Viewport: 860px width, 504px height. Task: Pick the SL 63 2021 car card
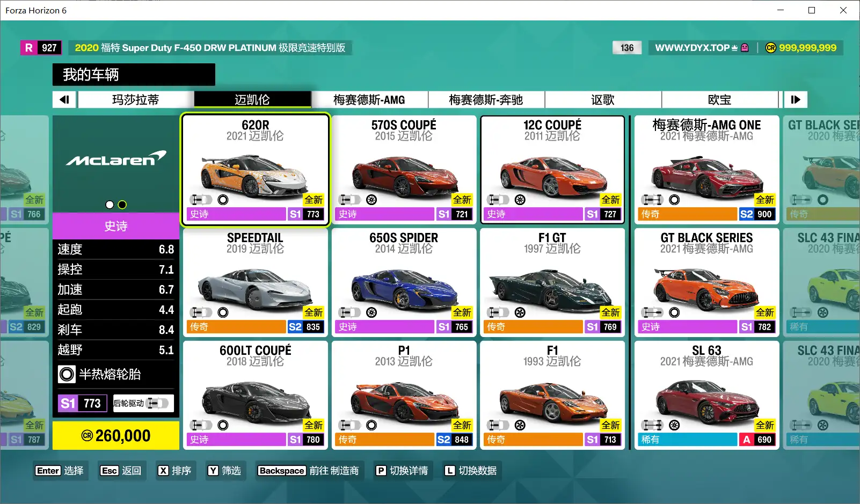[706, 395]
